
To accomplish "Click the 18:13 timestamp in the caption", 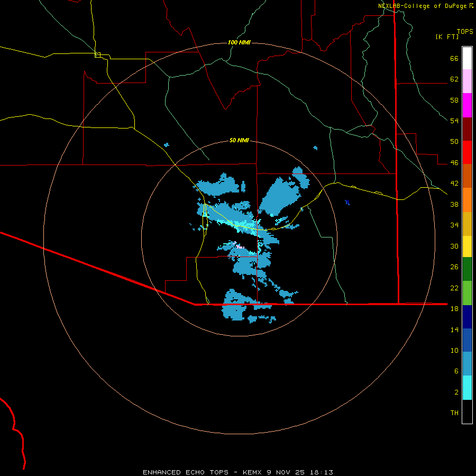I will tap(322, 472).
